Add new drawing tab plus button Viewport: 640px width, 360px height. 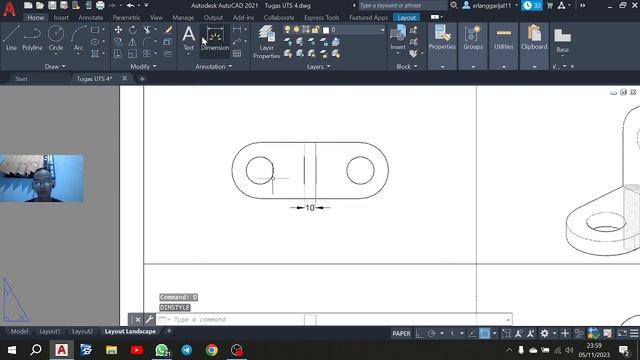(142, 79)
